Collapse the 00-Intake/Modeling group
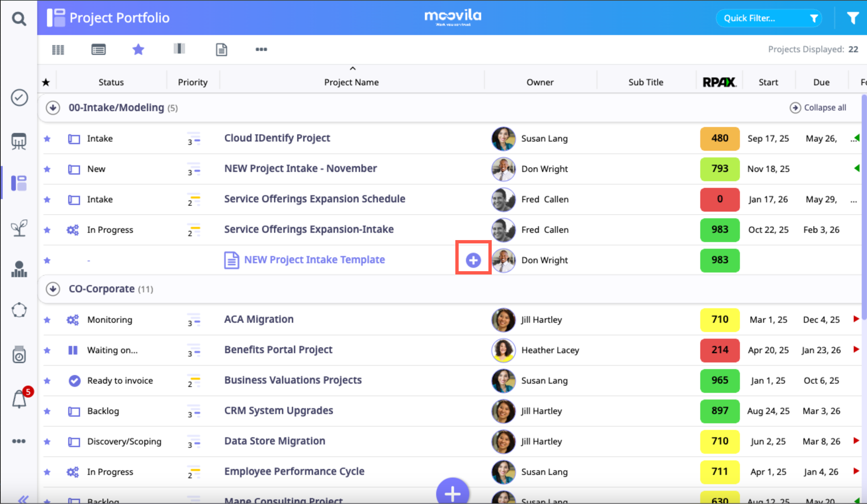The image size is (867, 504). click(x=53, y=107)
